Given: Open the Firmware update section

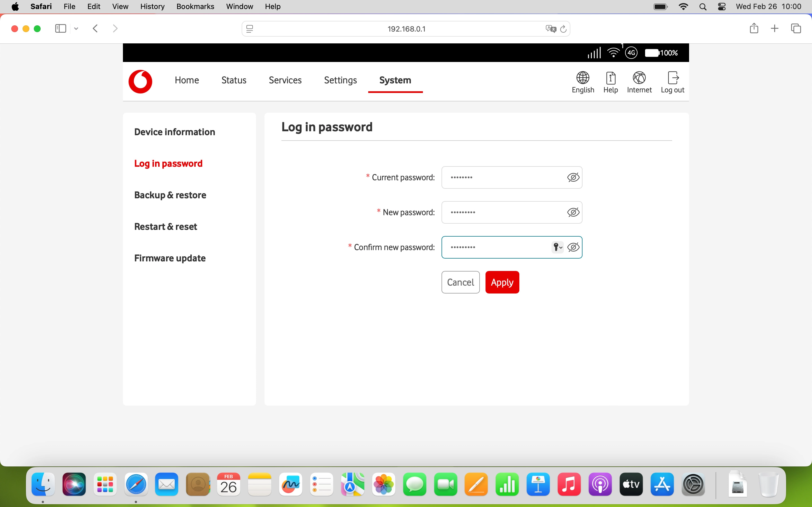Looking at the screenshot, I should coord(170,258).
